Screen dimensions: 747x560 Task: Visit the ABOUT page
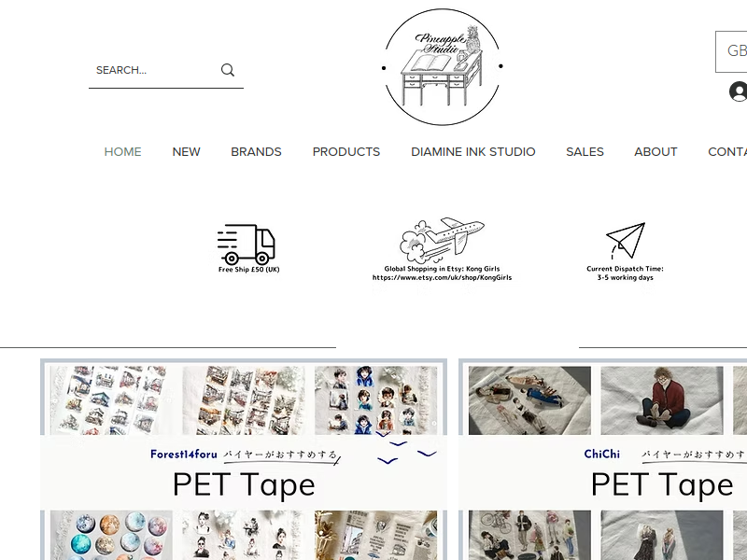655,151
